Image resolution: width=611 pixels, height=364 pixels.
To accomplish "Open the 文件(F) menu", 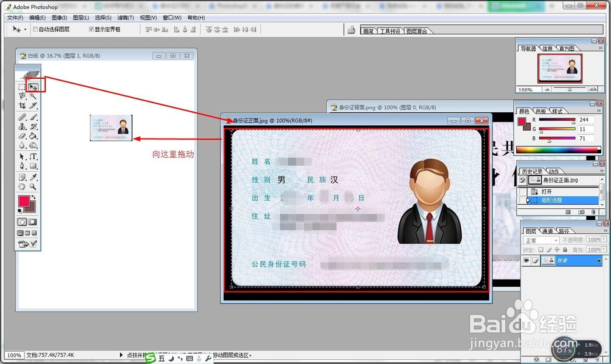I will (x=15, y=18).
